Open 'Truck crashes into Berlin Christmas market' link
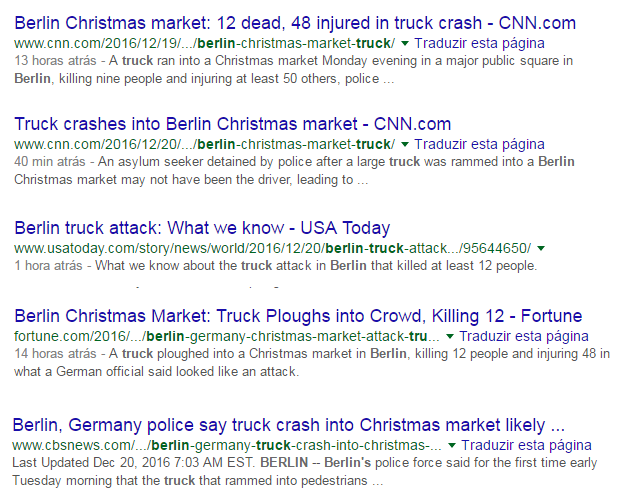The width and height of the screenshot is (626, 498). pyautogui.click(x=233, y=124)
